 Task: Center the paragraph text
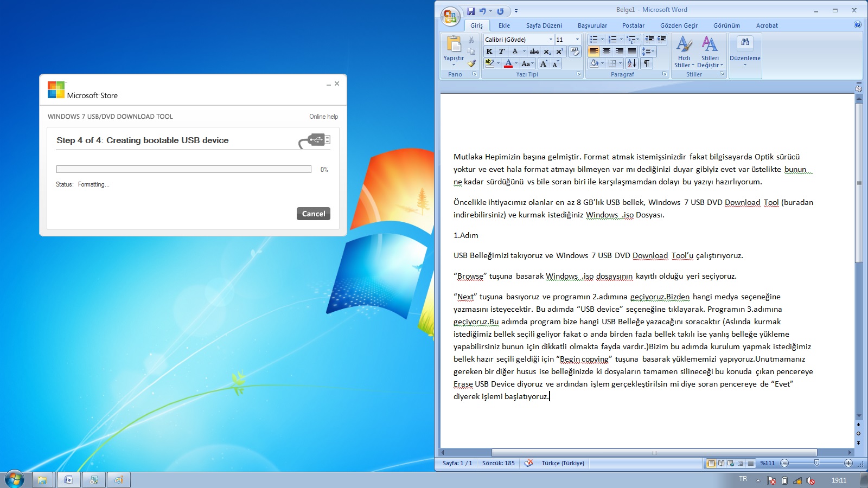(607, 52)
